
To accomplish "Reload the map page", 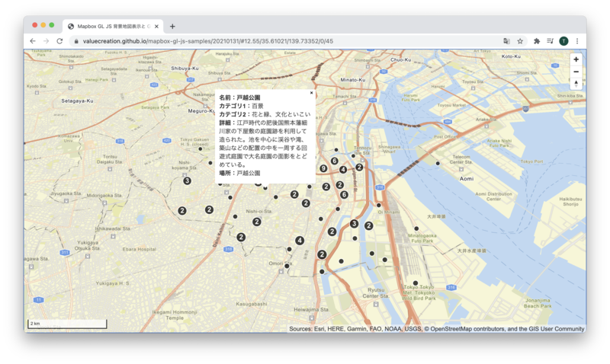I will point(59,41).
